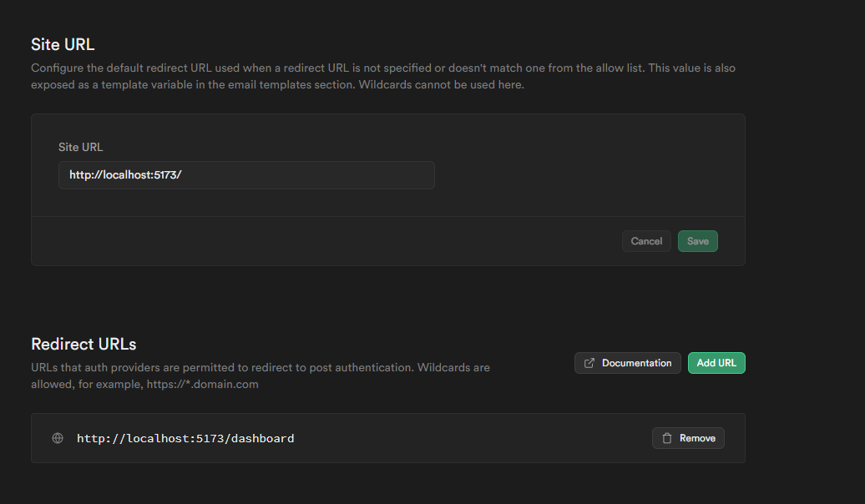Open the Documentation link

[x=627, y=363]
